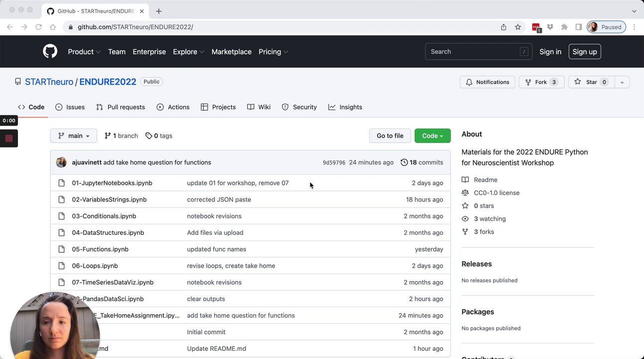Open Chrome three-dot menu
Viewport: 644px width, 359px height.
click(x=634, y=27)
